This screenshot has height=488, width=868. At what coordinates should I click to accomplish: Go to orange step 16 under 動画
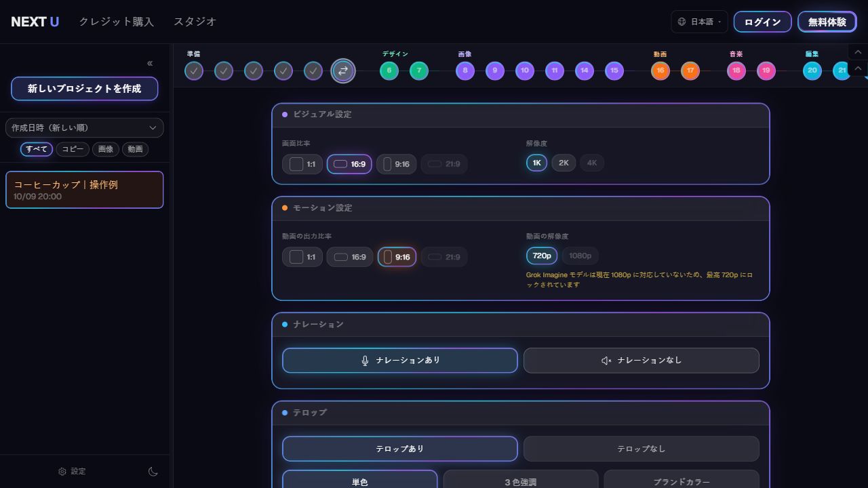point(660,70)
